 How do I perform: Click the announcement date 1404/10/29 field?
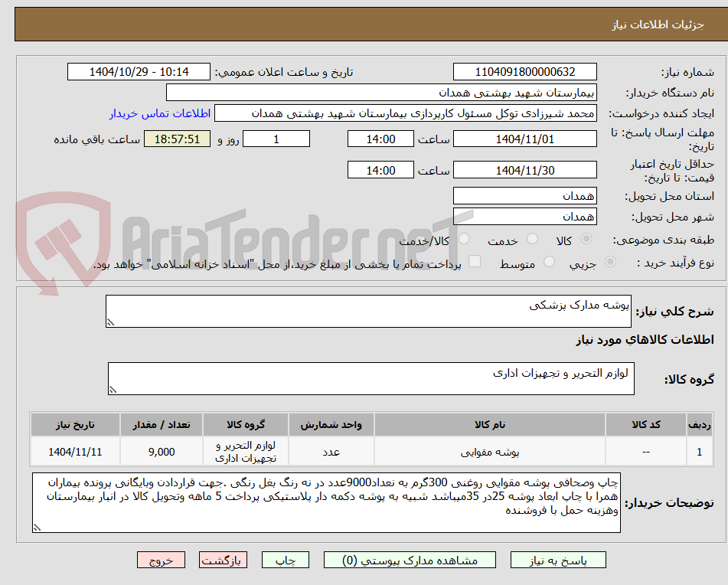pyautogui.click(x=139, y=72)
